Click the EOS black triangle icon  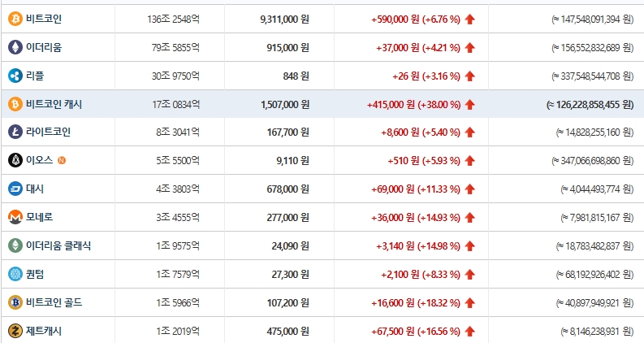point(15,160)
